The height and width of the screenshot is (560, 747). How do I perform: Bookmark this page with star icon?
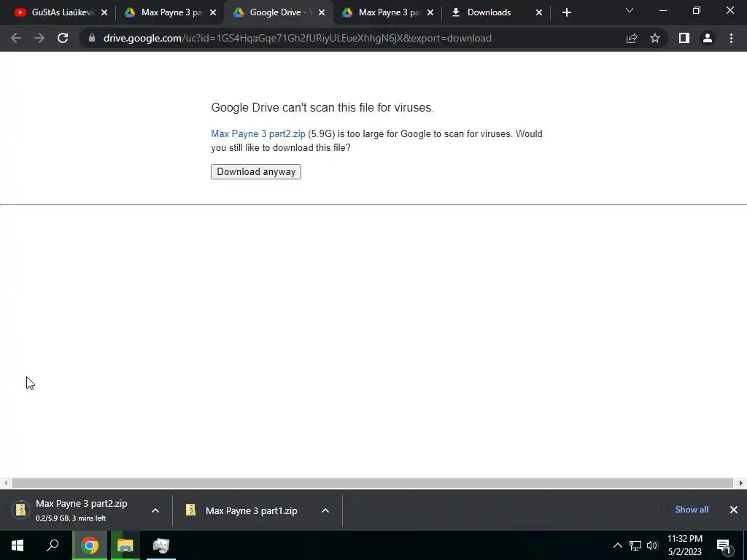coord(655,38)
